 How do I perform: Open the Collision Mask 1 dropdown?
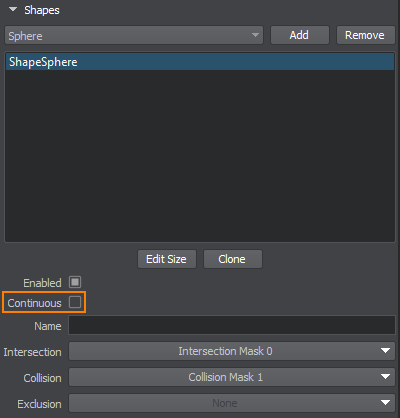coord(232,377)
